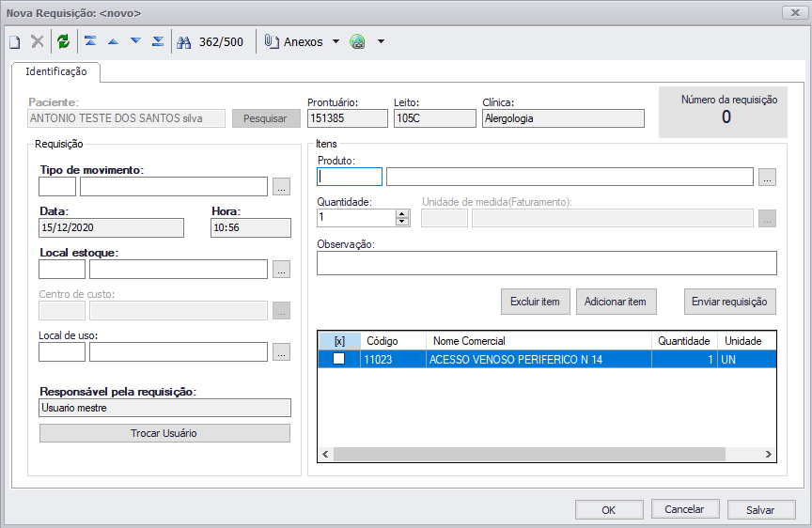Click the Prontuário field
The width and height of the screenshot is (812, 528).
347,118
